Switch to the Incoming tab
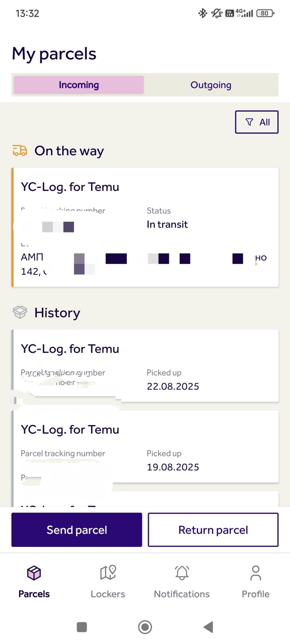 (79, 85)
